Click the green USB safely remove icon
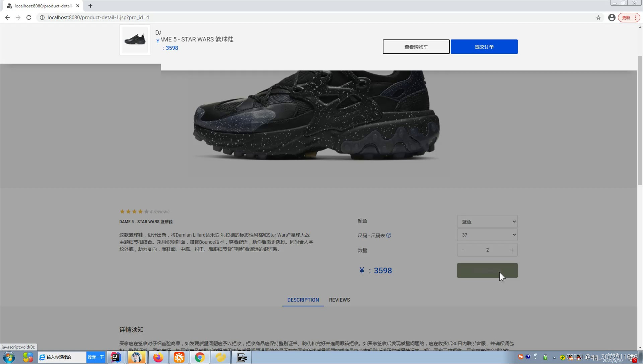 tap(545, 357)
